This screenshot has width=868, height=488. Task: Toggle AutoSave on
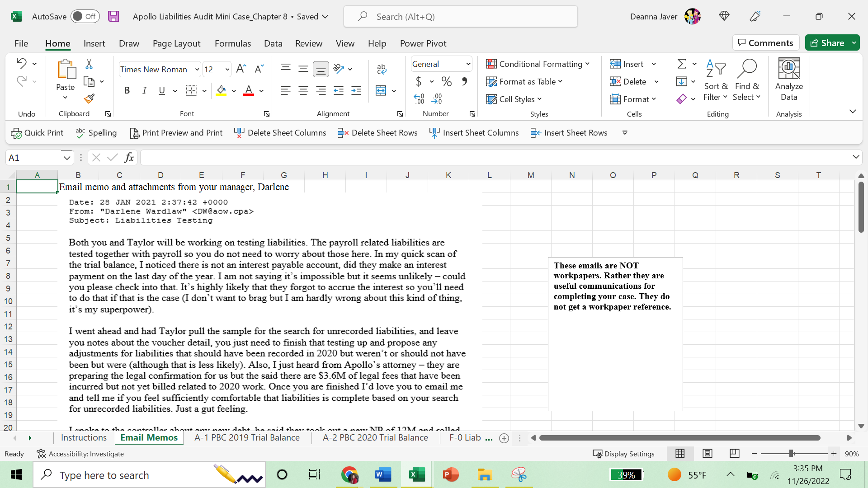coord(85,16)
